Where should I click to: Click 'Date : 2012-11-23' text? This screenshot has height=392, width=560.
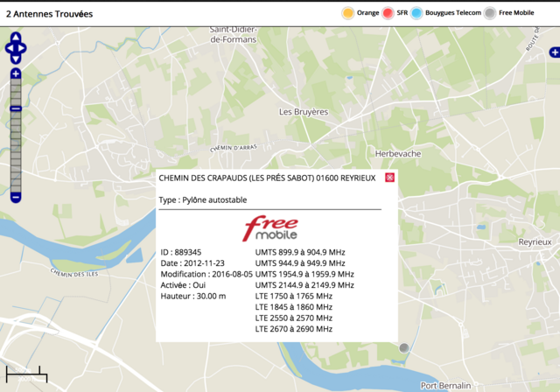click(x=192, y=263)
